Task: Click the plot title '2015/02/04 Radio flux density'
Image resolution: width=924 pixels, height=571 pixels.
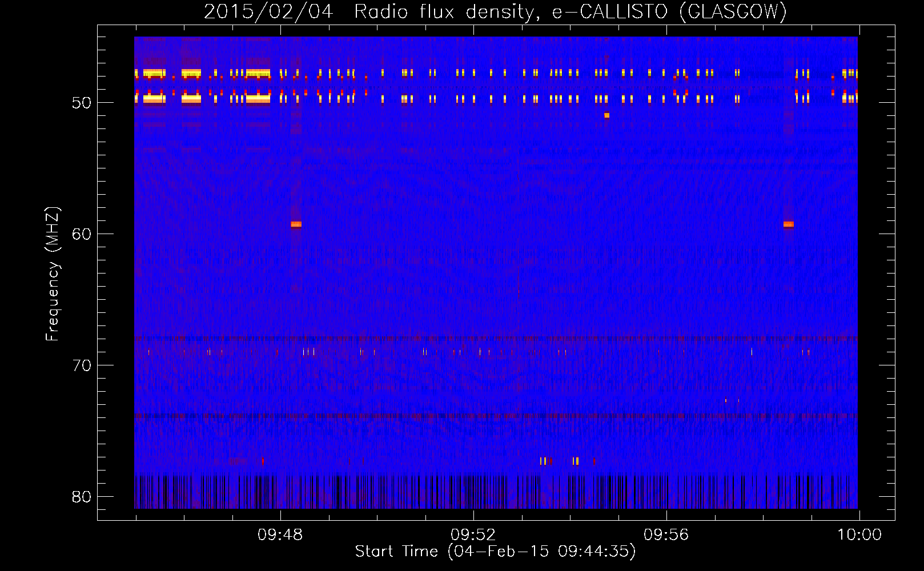Action: coord(371,11)
